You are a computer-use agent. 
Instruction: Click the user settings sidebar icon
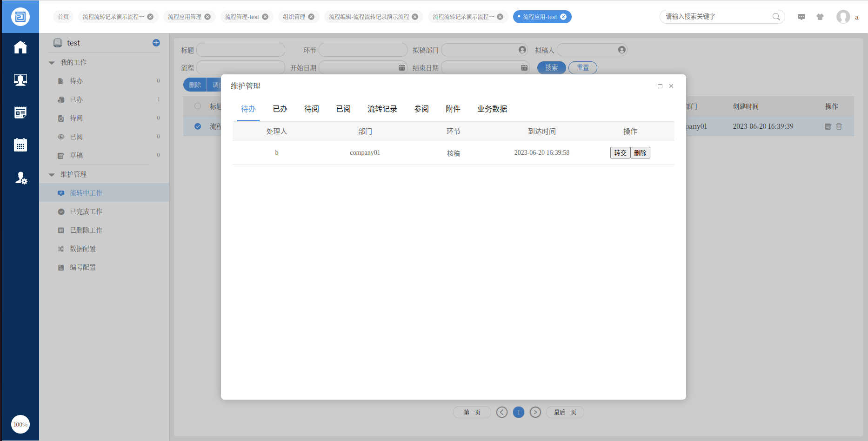(x=21, y=178)
